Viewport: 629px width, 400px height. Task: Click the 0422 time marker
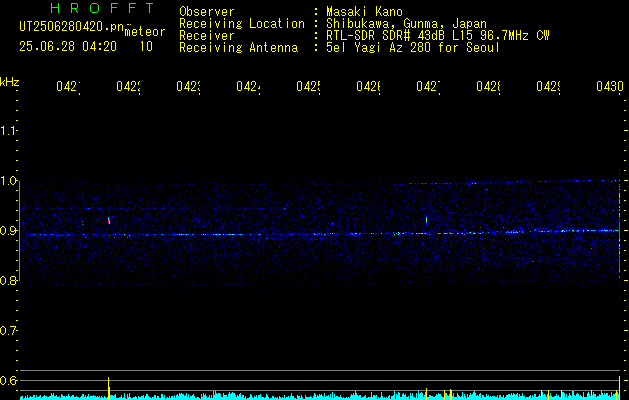[x=128, y=87]
